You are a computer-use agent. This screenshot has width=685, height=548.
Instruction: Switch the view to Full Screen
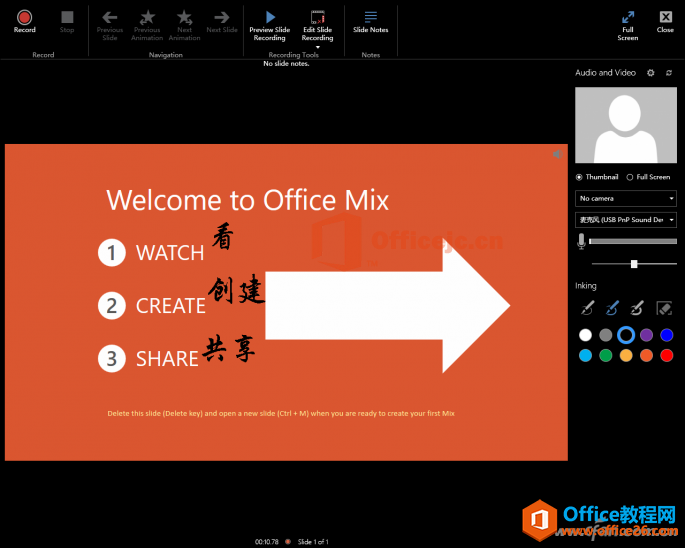(x=628, y=25)
